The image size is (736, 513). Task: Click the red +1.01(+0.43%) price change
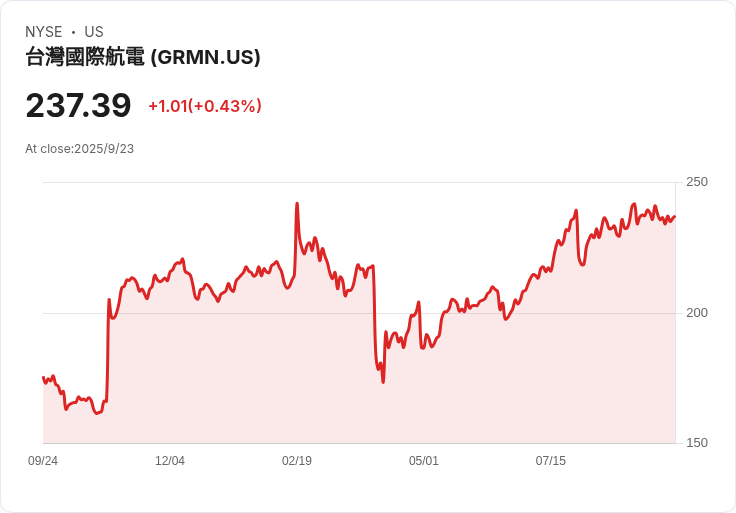pos(205,106)
